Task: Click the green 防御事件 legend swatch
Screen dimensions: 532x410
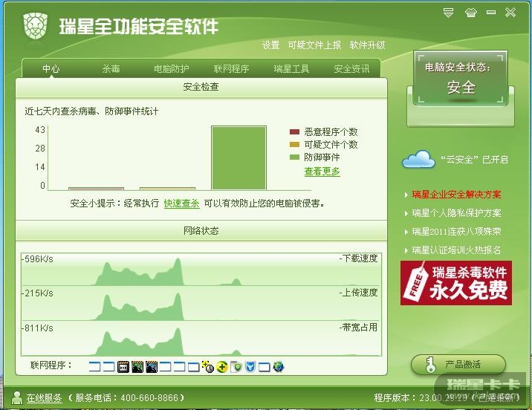Action: pyautogui.click(x=294, y=157)
